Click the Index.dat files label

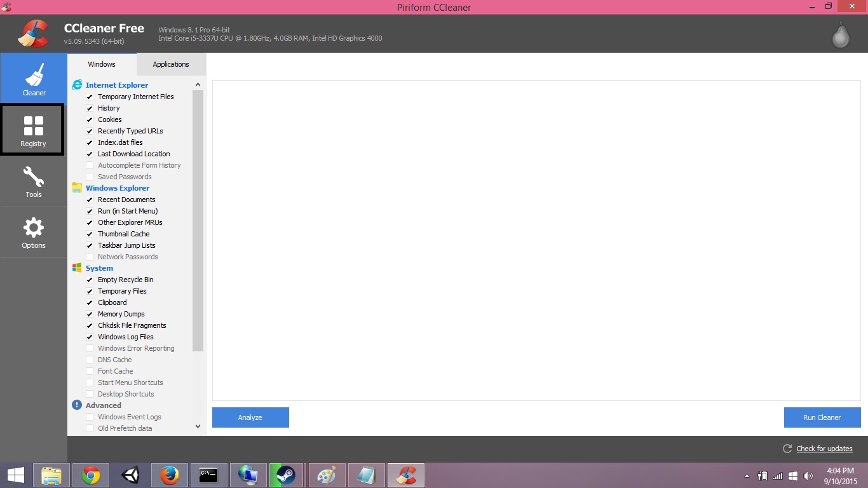[120, 142]
